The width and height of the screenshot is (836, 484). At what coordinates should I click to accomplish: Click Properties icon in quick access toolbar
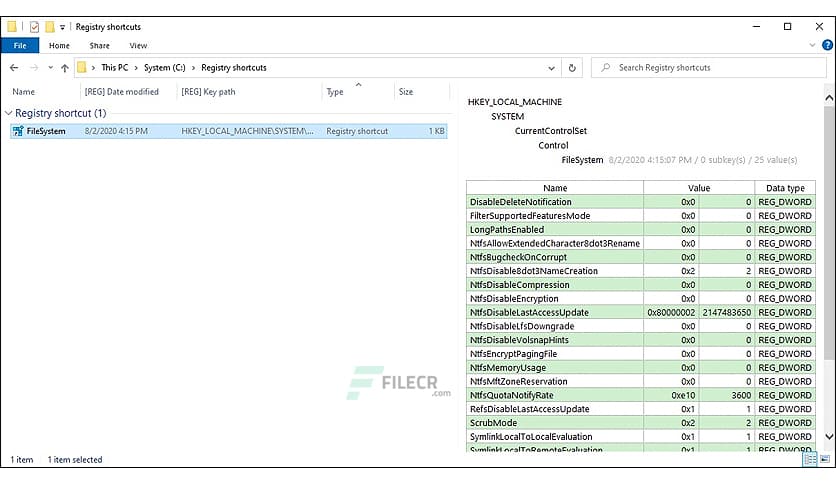(34, 26)
